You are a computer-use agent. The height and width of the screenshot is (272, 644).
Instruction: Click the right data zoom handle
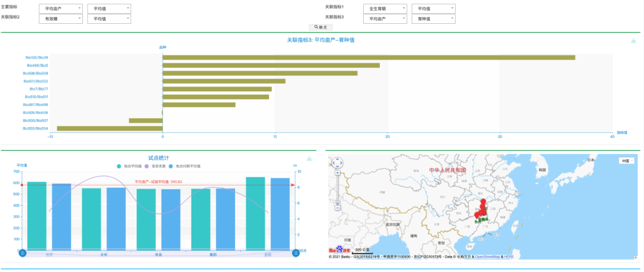pyautogui.click(x=295, y=253)
